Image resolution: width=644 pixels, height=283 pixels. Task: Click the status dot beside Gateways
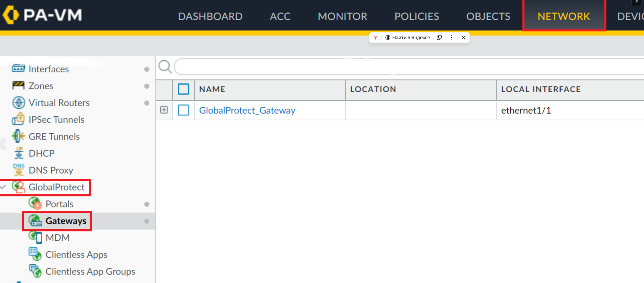147,221
